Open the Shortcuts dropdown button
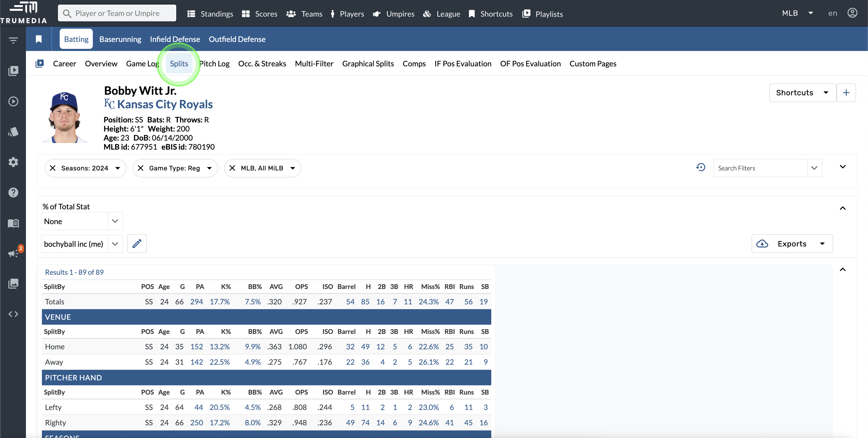The width and height of the screenshot is (868, 438). pos(802,93)
